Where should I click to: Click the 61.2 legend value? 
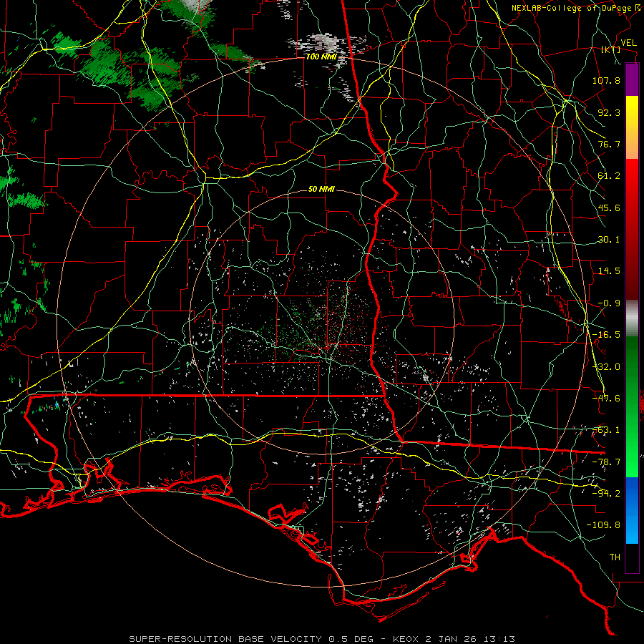609,176
